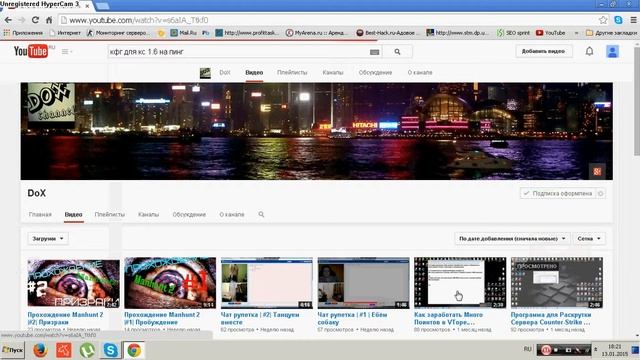Image resolution: width=640 pixels, height=360 pixels.
Task: Click Chrome taskbar icon
Action: pyautogui.click(x=134, y=350)
